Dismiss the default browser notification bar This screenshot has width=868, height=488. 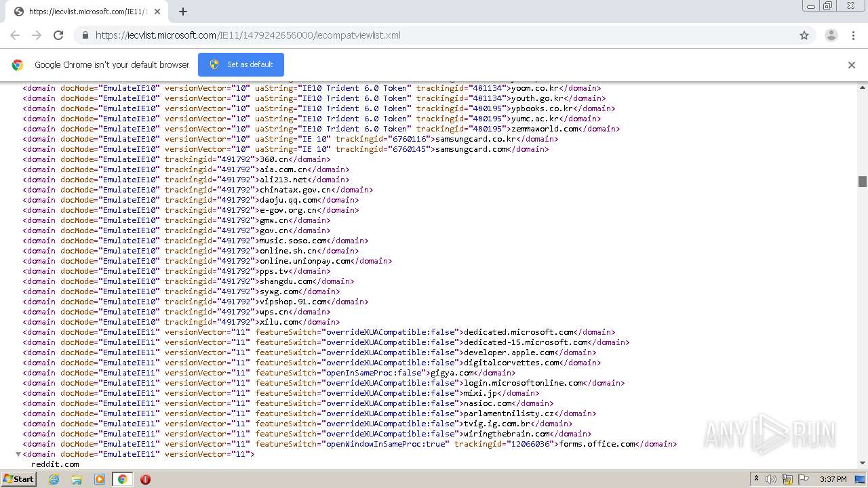pos(852,65)
